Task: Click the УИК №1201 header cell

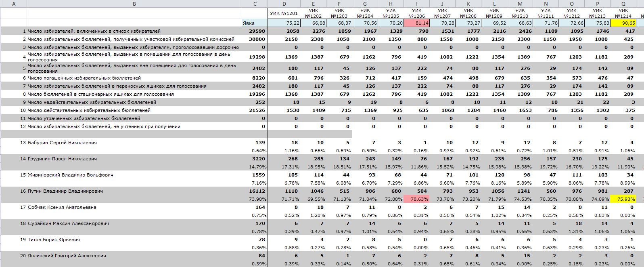Action: point(284,13)
